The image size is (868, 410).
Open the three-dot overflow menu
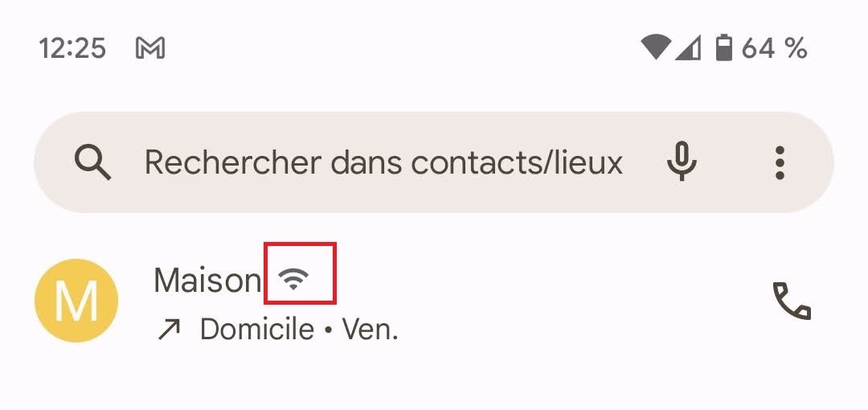pos(779,162)
